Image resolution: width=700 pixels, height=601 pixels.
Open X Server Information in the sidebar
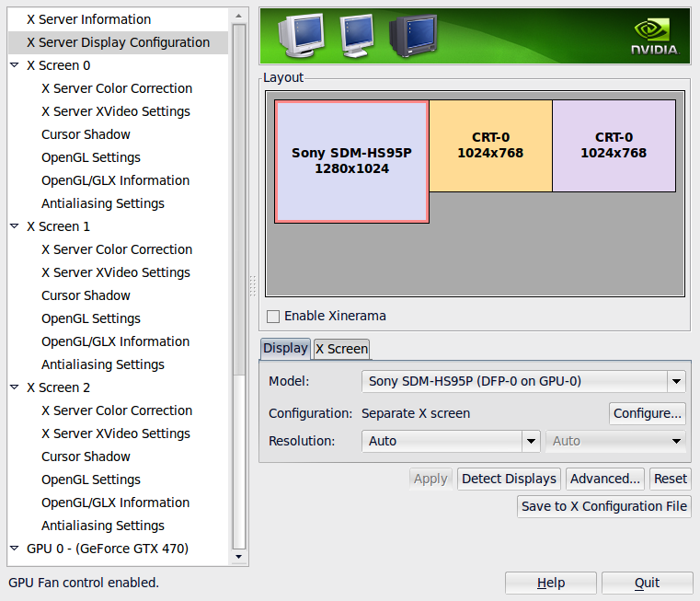[88, 19]
